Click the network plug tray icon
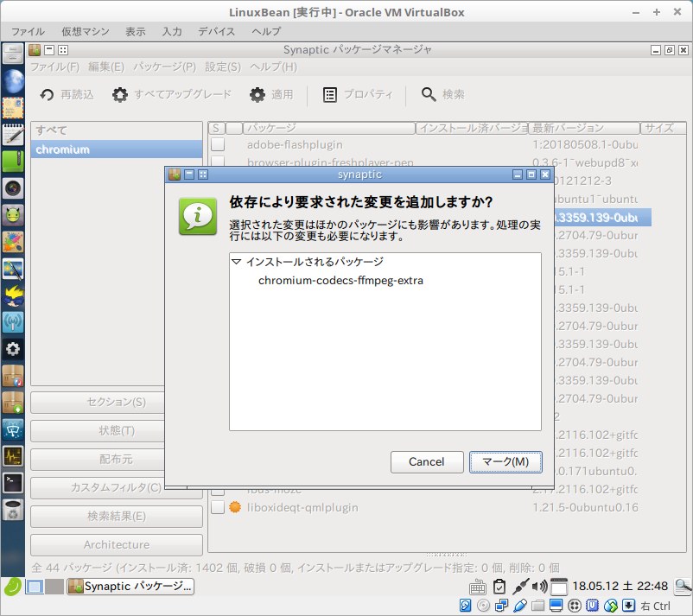 click(x=520, y=587)
